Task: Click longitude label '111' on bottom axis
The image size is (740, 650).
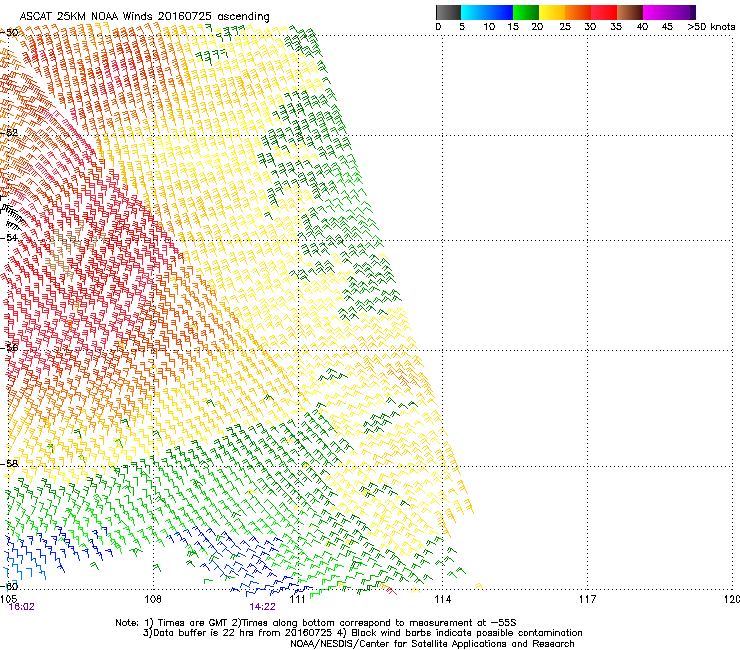Action: (x=298, y=599)
